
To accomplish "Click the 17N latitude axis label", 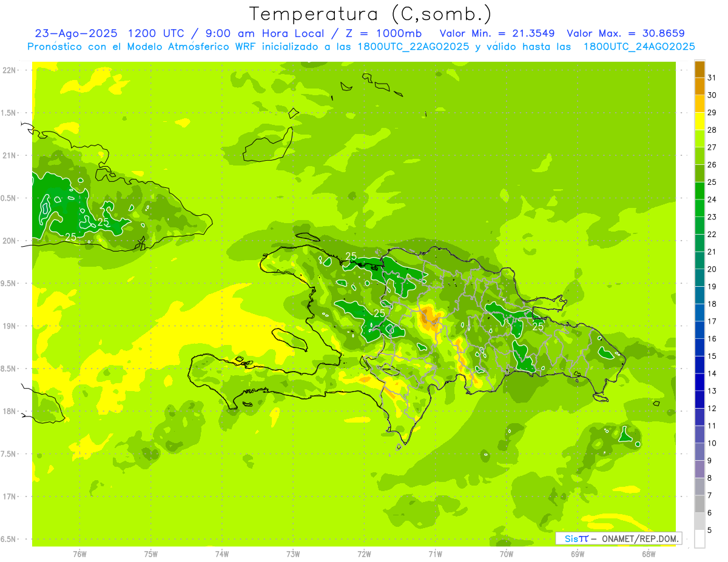I will pyautogui.click(x=10, y=497).
